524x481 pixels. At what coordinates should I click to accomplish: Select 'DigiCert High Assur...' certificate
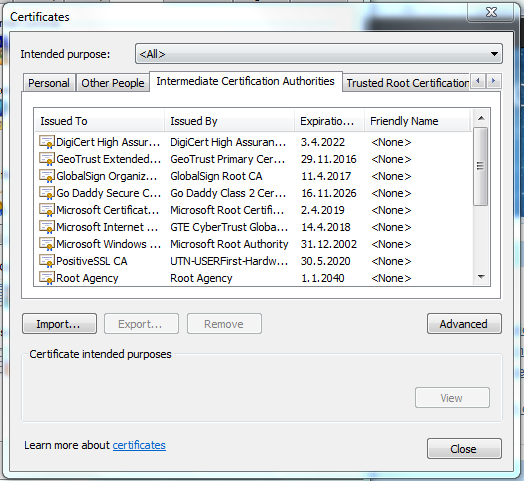coord(108,142)
